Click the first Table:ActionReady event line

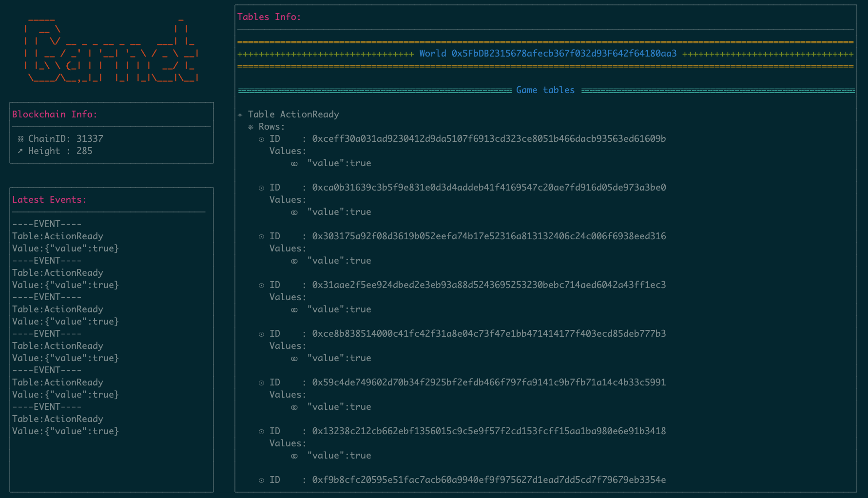tap(58, 236)
